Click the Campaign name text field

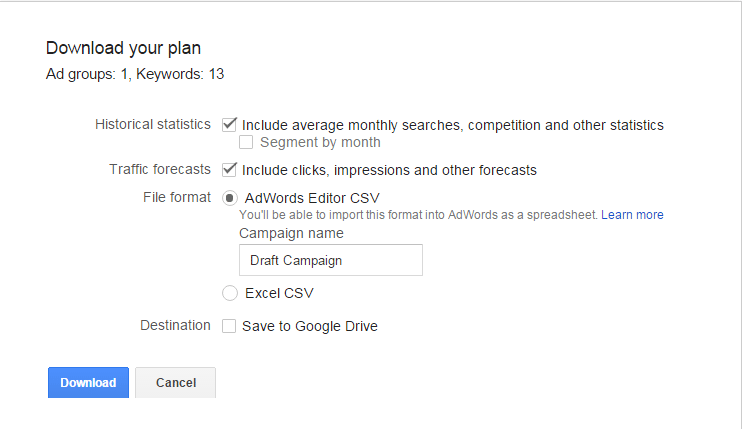330,260
